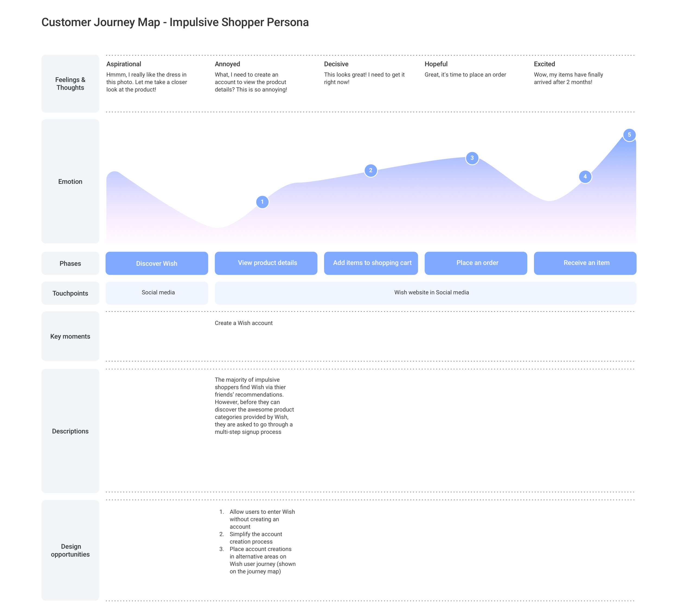Viewport: 678px width, 616px height.
Task: Click emotion marker number 3
Action: coord(472,158)
